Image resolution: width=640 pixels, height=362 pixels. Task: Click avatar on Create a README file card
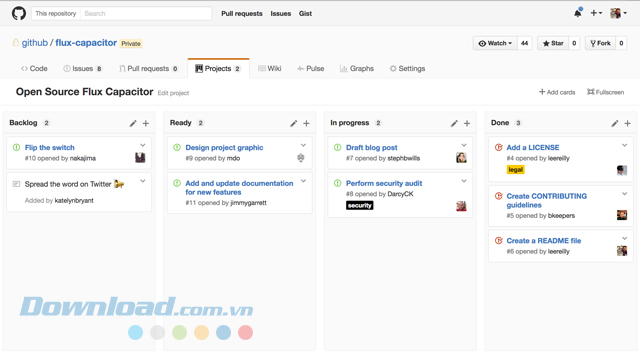[x=622, y=251]
